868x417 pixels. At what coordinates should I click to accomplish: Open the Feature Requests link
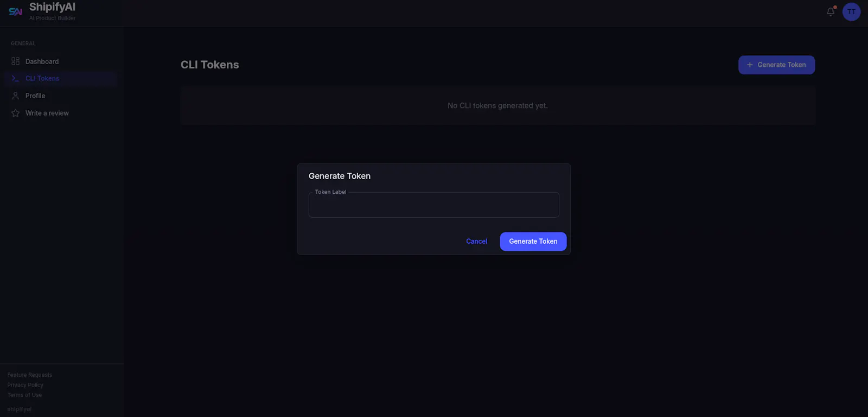pos(30,375)
